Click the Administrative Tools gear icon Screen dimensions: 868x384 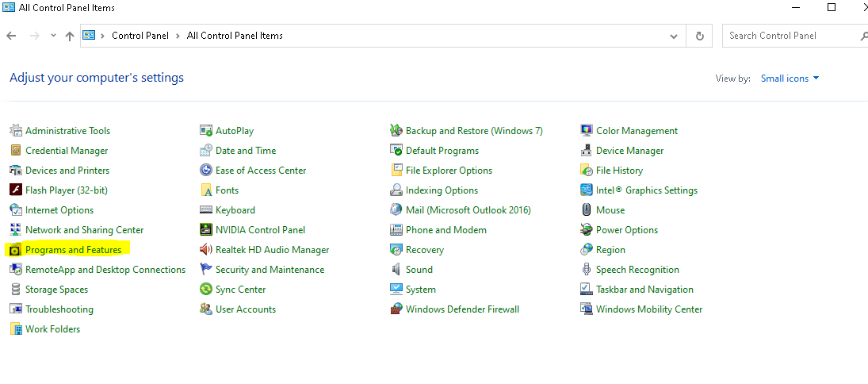(16, 131)
